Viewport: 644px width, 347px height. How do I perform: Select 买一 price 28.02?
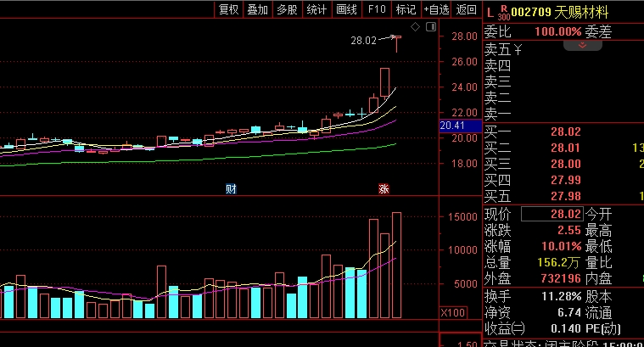[x=566, y=132]
